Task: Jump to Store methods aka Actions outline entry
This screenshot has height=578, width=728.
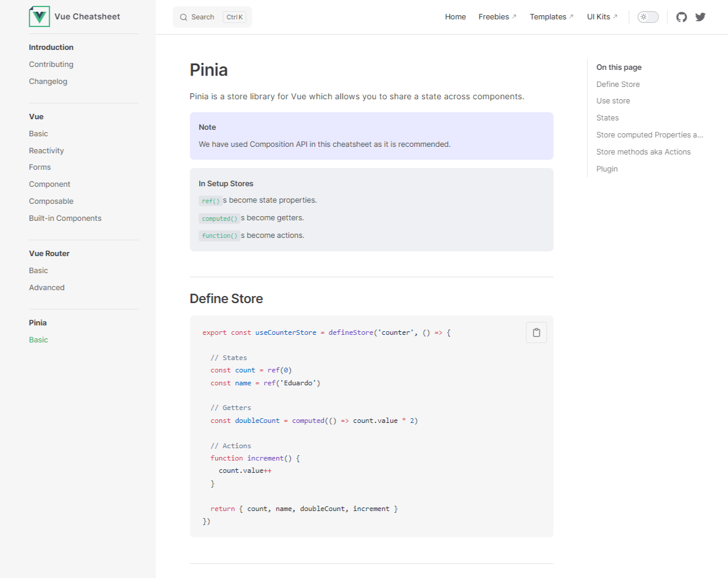Action: (643, 152)
